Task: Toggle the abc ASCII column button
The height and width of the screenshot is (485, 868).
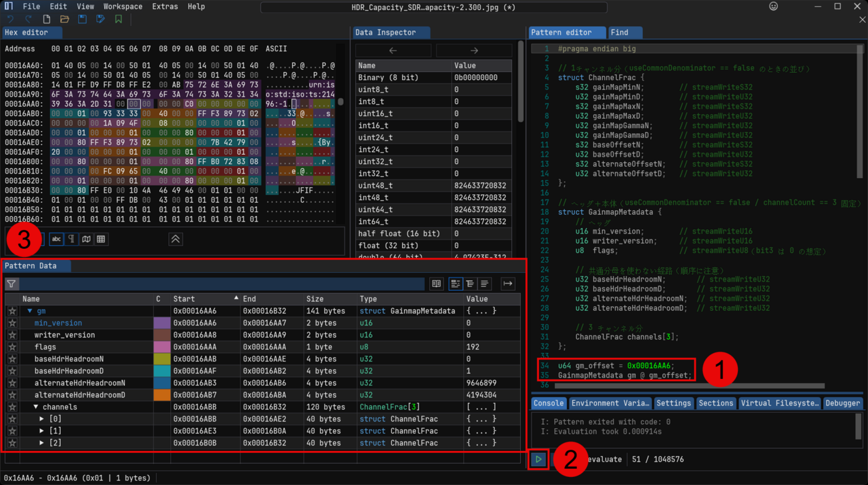Action: [56, 239]
